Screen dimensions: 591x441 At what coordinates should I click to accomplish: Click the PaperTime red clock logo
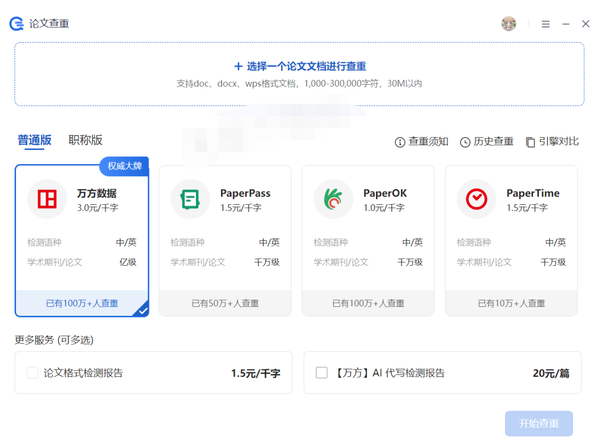tap(477, 199)
